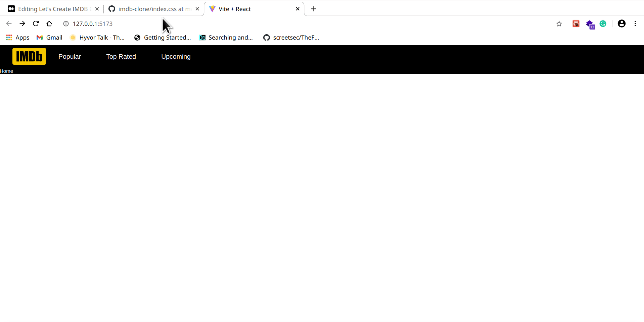Open the Chrome three-dot menu
This screenshot has height=322, width=644.
[x=635, y=23]
